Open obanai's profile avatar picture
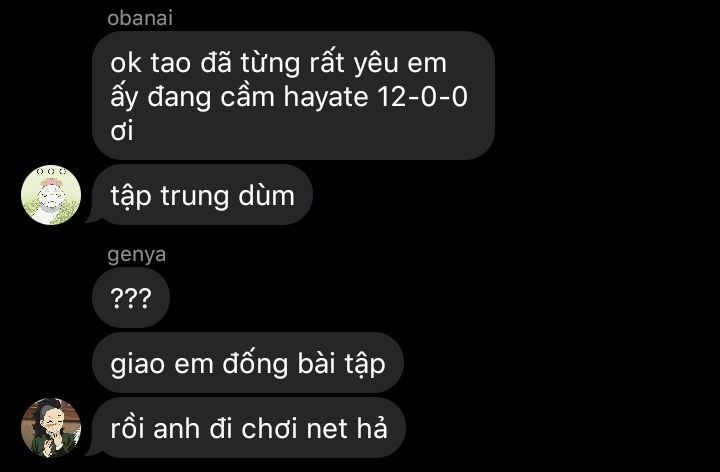Image resolution: width=720 pixels, height=472 pixels. pyautogui.click(x=51, y=195)
